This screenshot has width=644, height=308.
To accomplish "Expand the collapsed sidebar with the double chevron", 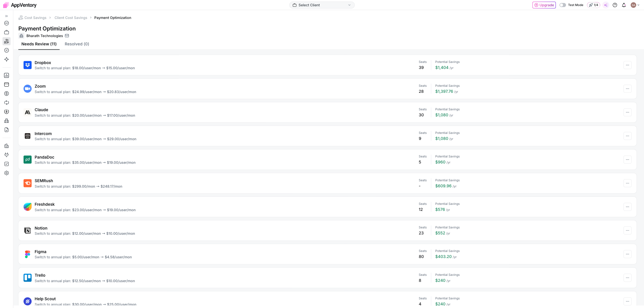I will pos(6,16).
